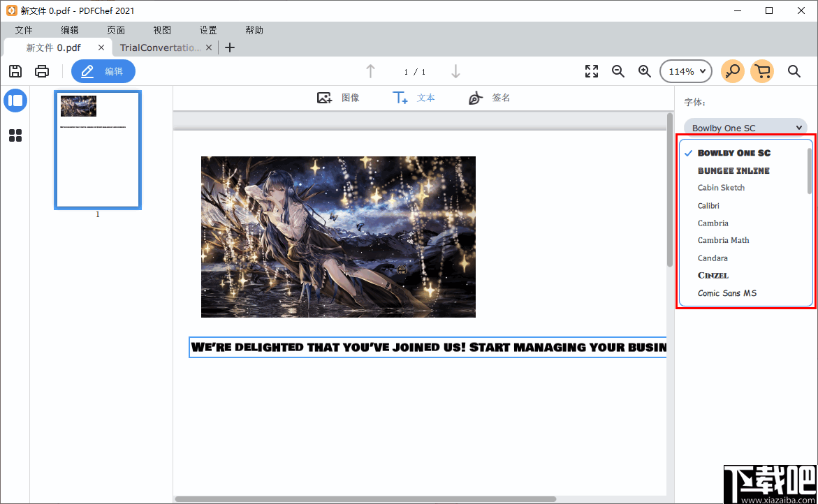Open the zoom percentage dropdown showing 114%
Screen dimensions: 818x504
(x=685, y=71)
